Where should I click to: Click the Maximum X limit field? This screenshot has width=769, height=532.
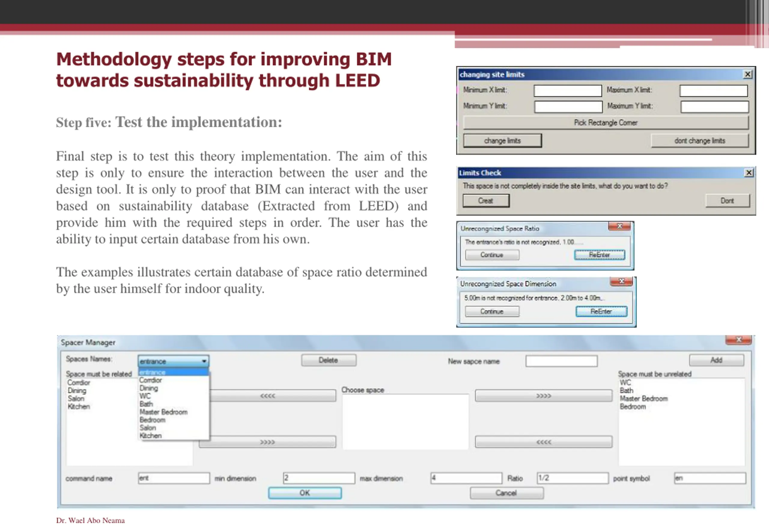714,90
